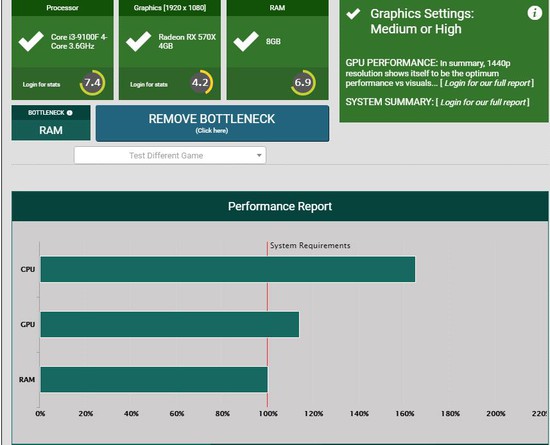Click the 0% axis label
This screenshot has width=550, height=445.
[40, 414]
